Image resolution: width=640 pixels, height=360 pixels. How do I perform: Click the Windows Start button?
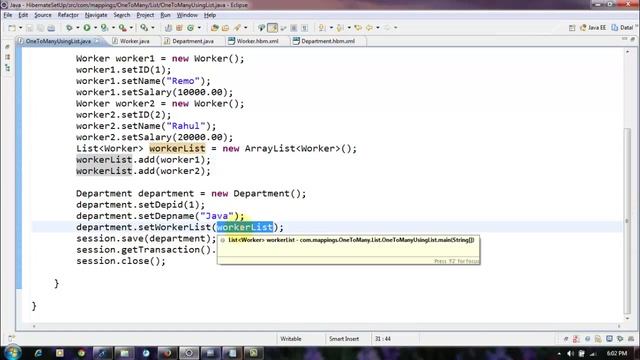13,353
